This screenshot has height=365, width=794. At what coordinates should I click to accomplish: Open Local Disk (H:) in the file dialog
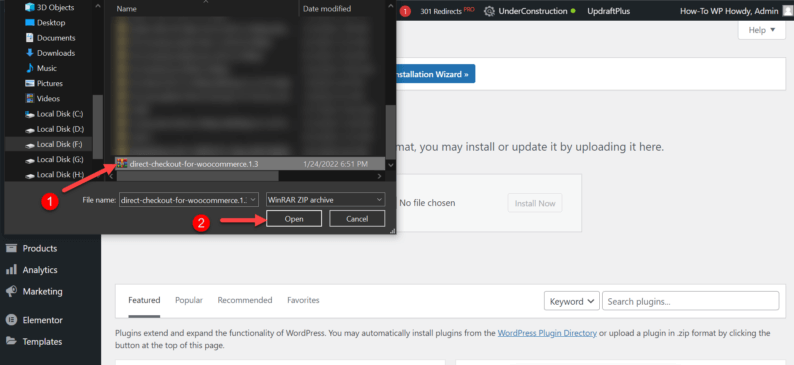54,175
